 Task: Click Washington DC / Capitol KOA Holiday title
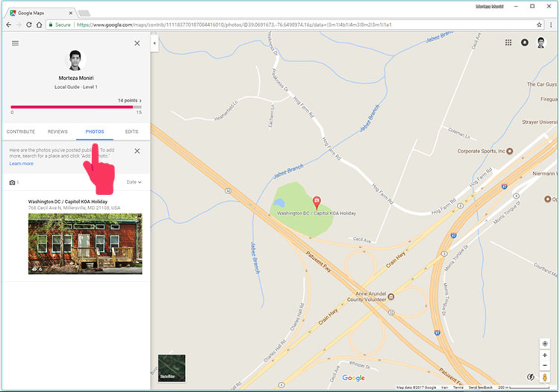(x=68, y=202)
